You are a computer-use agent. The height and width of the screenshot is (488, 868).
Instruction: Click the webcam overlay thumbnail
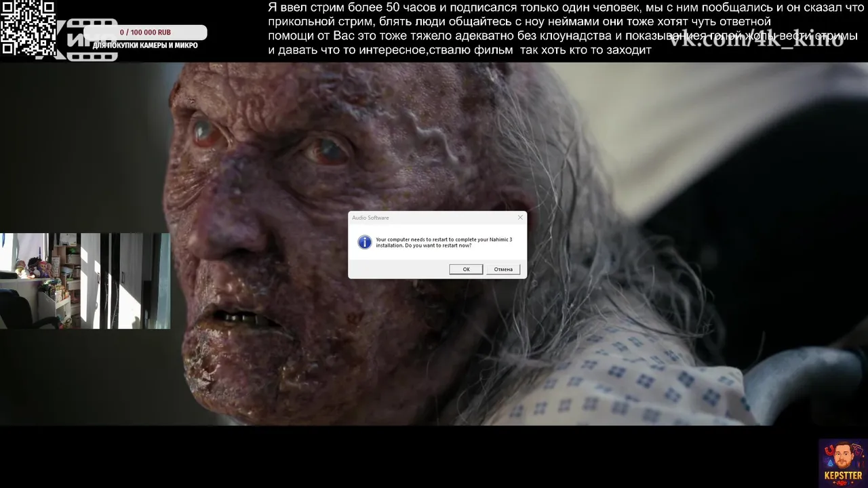click(x=85, y=281)
